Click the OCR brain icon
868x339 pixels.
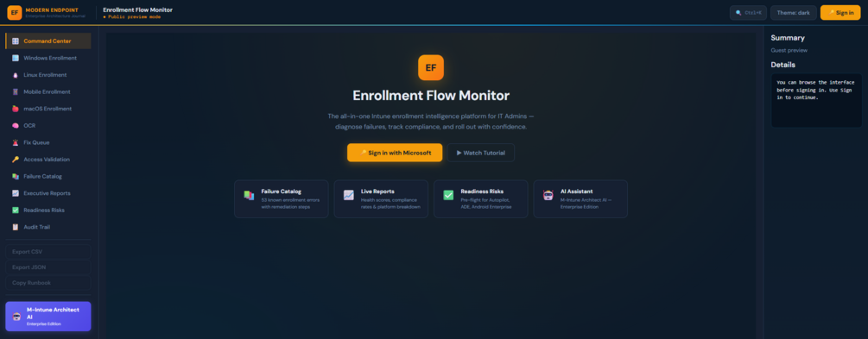pyautogui.click(x=16, y=126)
